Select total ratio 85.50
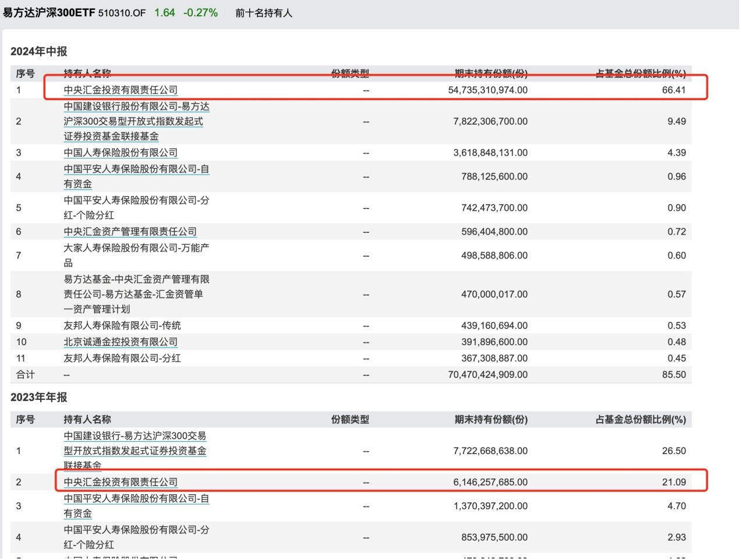Viewport: 742px width, 560px height. coord(674,375)
